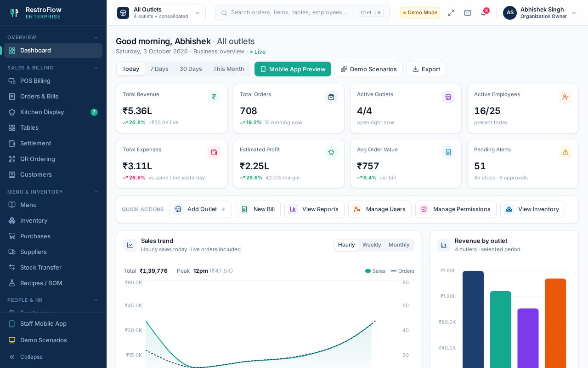Select the 30 Days period tab
The height and width of the screenshot is (368, 588).
(x=191, y=69)
